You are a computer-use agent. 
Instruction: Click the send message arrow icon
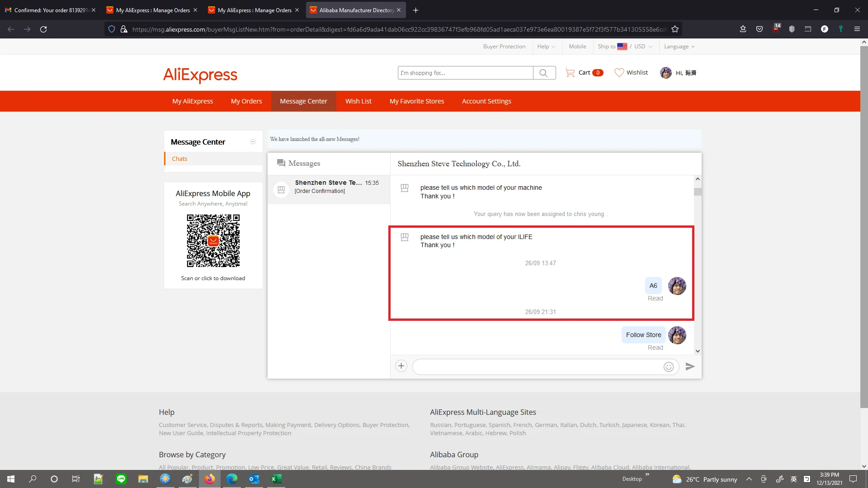690,366
